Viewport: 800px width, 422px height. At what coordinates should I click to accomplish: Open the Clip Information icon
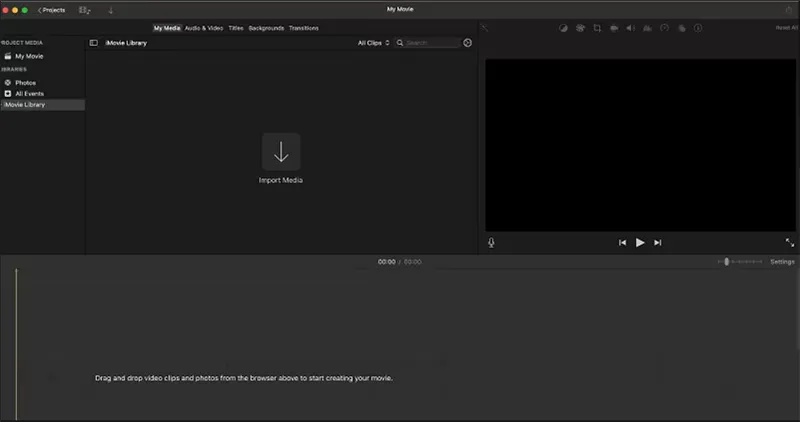(x=698, y=28)
